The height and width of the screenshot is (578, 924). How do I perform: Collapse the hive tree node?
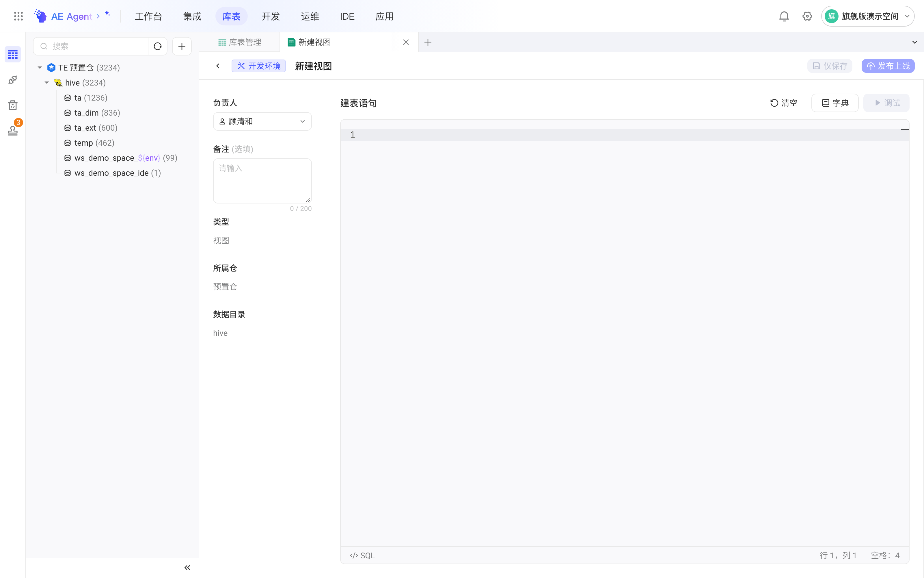(46, 83)
